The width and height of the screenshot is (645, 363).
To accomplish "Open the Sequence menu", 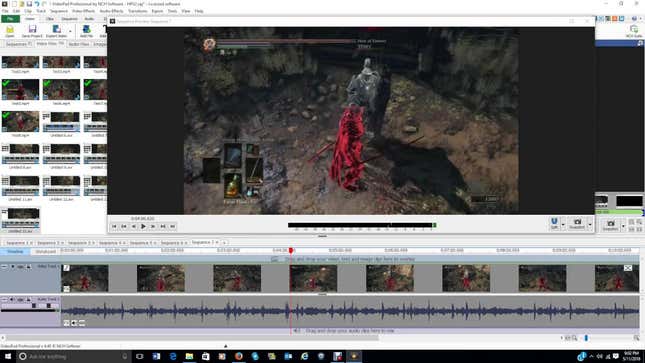I will point(59,11).
